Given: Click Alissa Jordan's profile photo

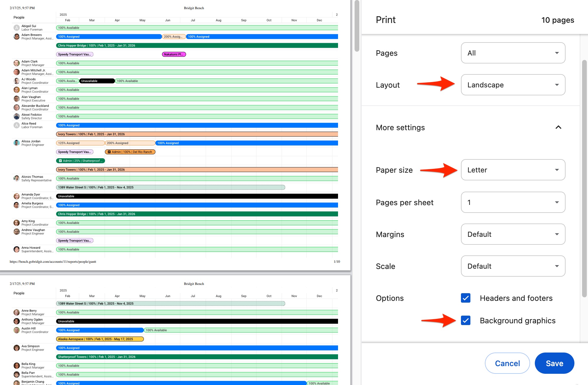Looking at the screenshot, I should point(17,143).
